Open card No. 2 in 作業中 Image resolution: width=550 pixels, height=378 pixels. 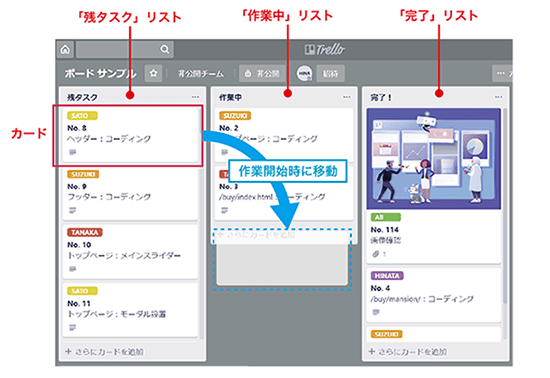(283, 135)
